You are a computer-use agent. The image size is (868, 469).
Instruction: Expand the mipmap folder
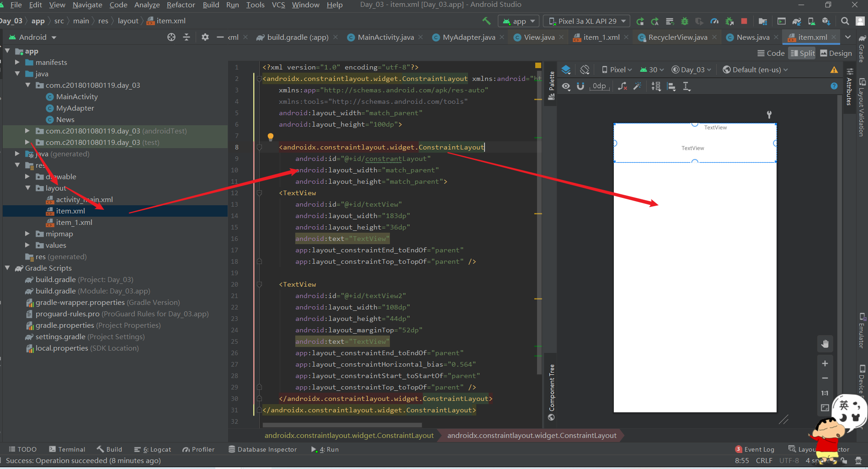pos(28,234)
